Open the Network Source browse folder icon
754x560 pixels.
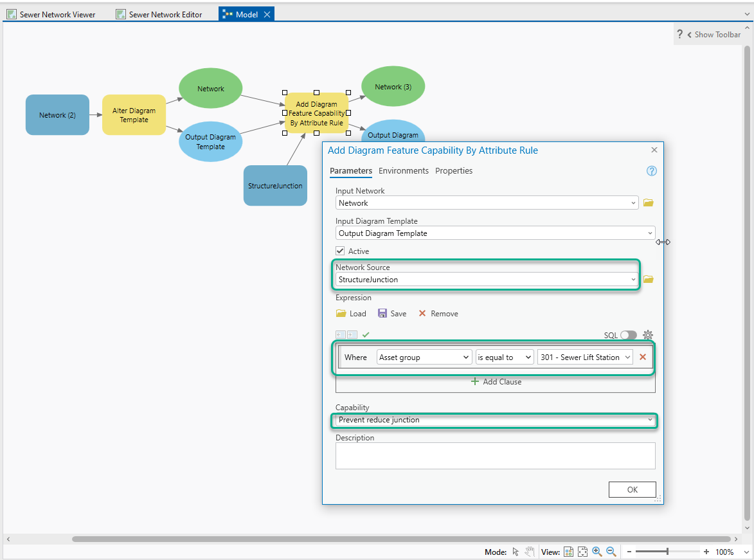(x=648, y=279)
